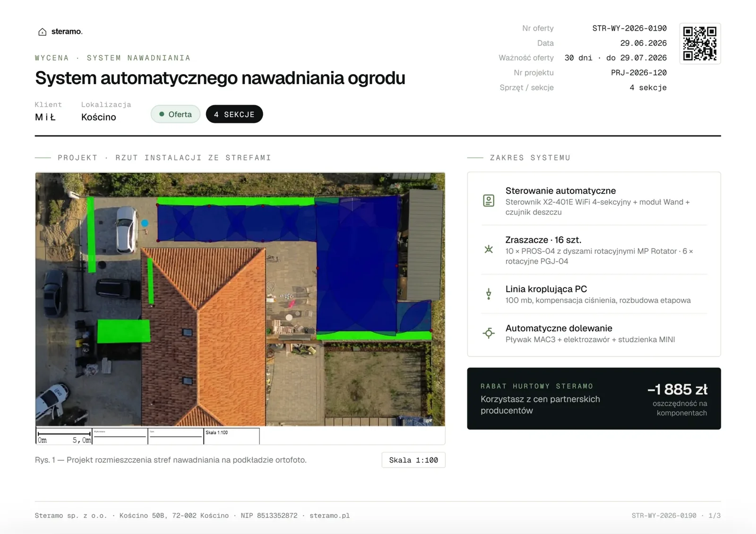The image size is (756, 534).
Task: Click the location value Kościno
Action: click(x=98, y=117)
